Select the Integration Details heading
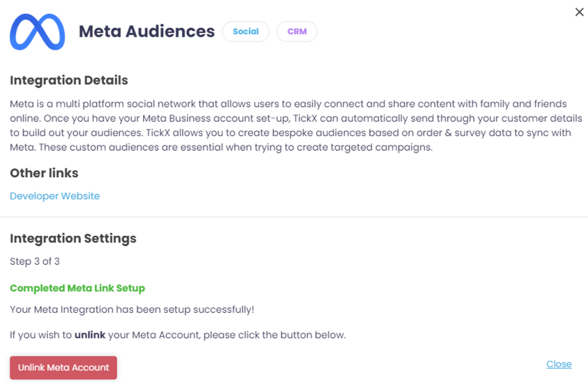Image resolution: width=588 pixels, height=382 pixels. (68, 80)
